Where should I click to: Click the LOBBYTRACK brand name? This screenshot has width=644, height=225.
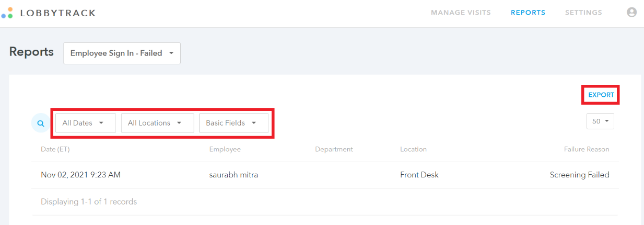(x=58, y=13)
